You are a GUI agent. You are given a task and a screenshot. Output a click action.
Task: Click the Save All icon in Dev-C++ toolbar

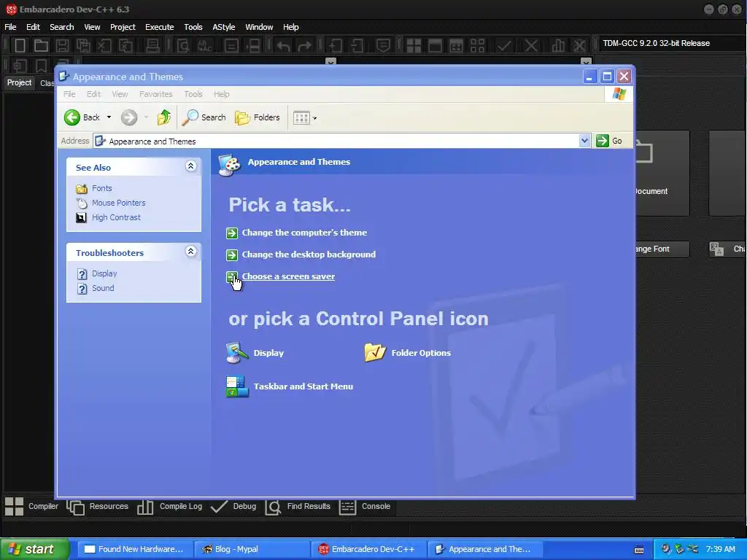click(x=83, y=46)
